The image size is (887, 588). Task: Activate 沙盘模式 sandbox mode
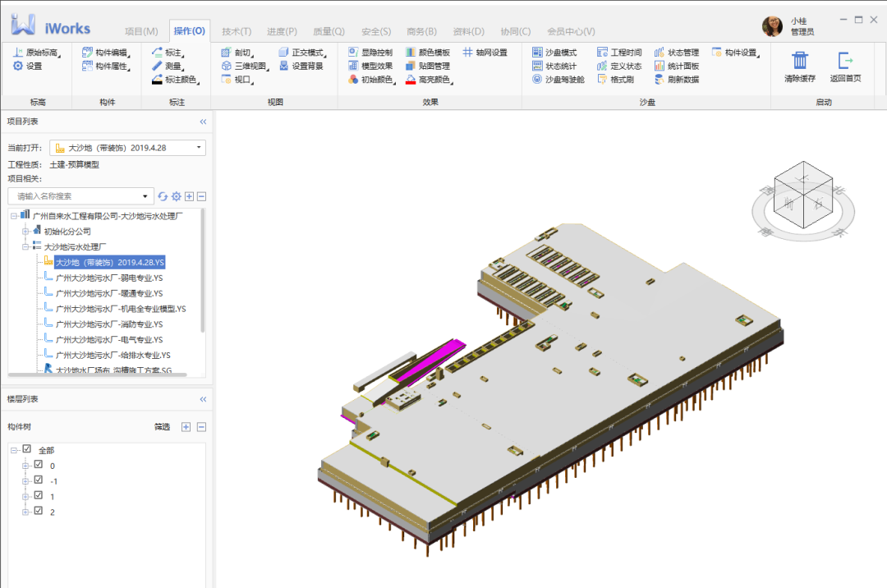(x=554, y=53)
